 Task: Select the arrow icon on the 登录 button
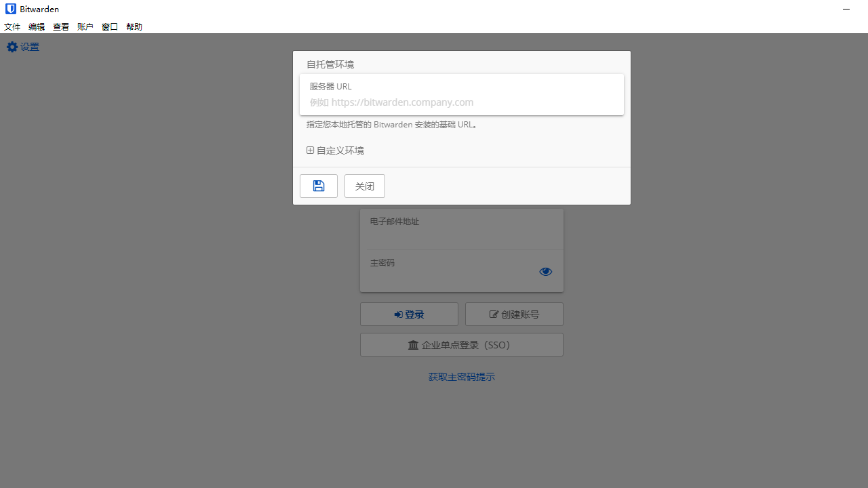click(399, 314)
